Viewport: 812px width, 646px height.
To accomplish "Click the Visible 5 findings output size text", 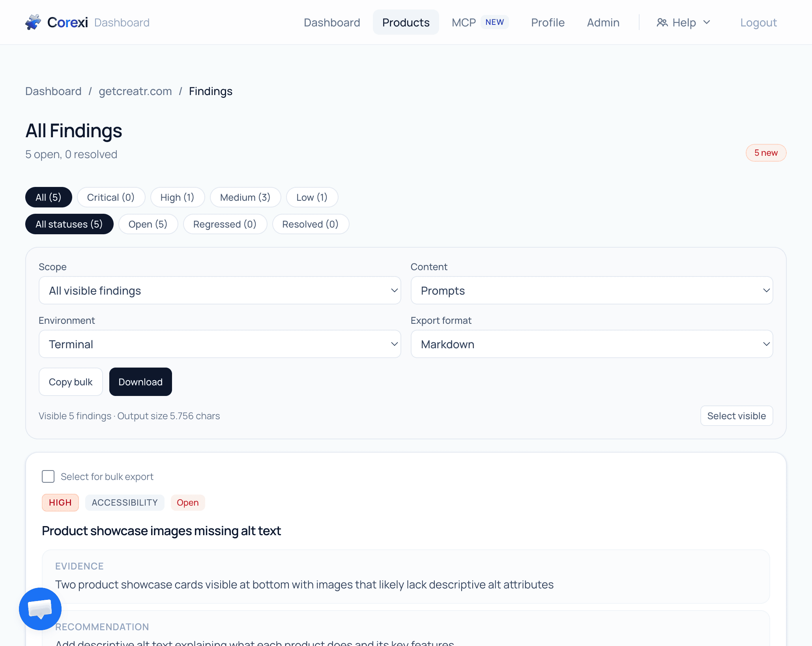I will click(x=129, y=416).
